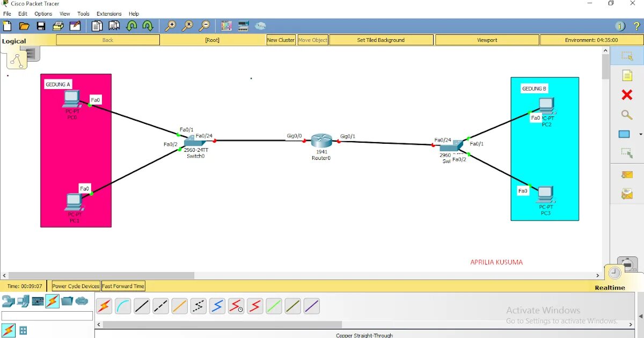The image size is (644, 338).
Task: Click the device search input field
Action: pyautogui.click(x=47, y=316)
